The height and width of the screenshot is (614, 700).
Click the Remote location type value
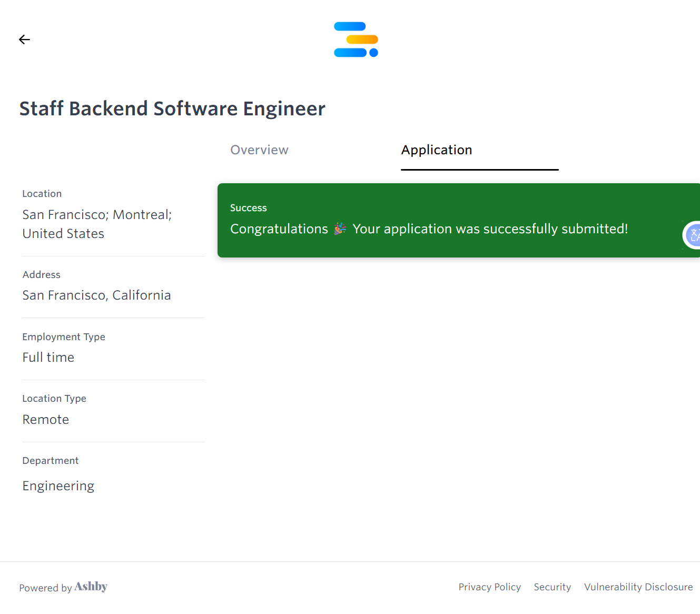point(46,420)
